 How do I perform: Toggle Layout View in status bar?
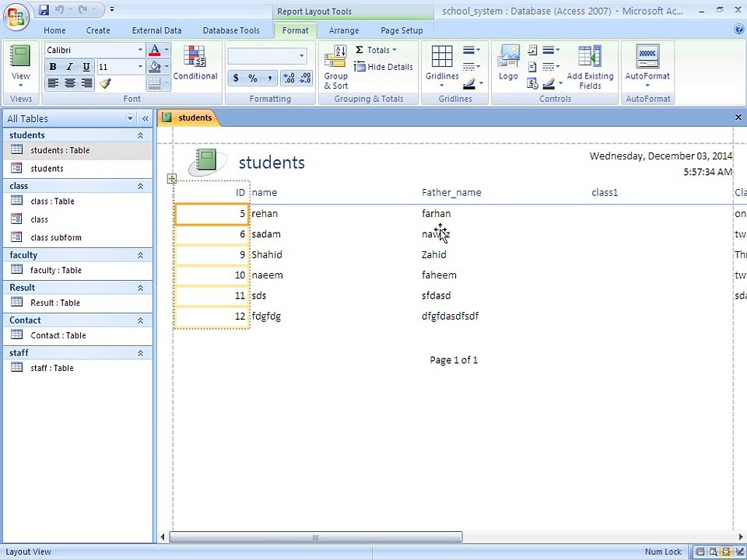point(726,552)
